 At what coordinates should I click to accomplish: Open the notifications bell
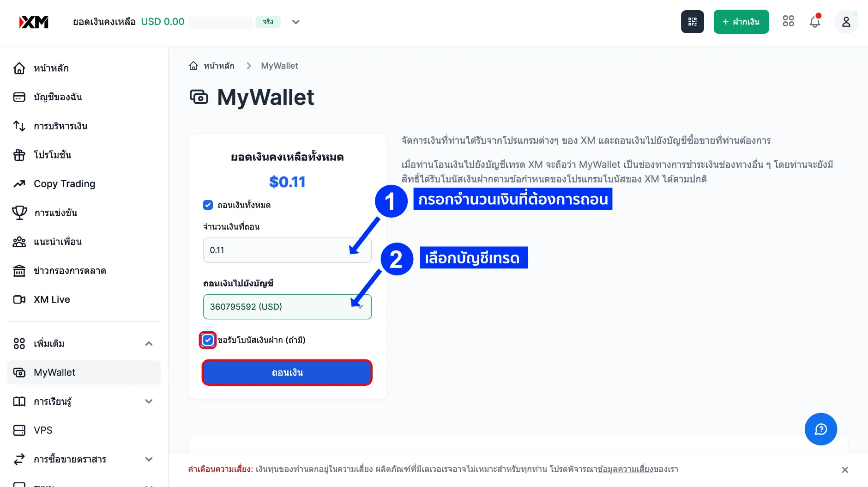point(815,21)
